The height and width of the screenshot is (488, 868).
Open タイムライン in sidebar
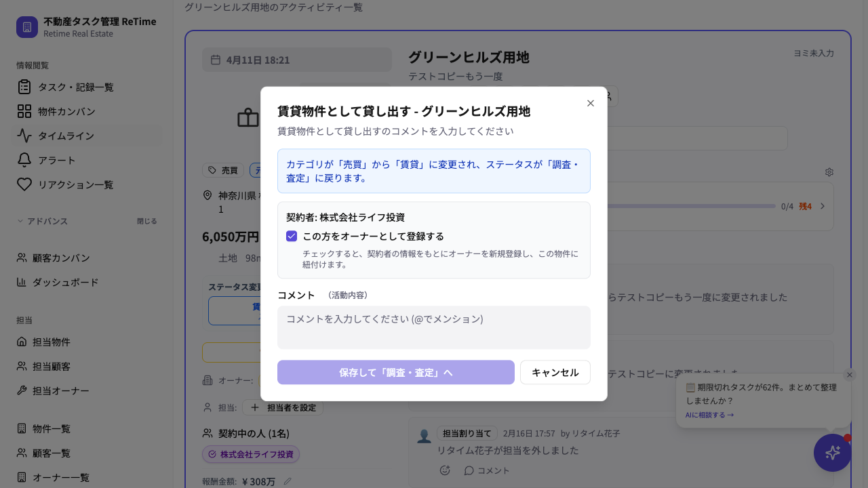[x=87, y=136]
